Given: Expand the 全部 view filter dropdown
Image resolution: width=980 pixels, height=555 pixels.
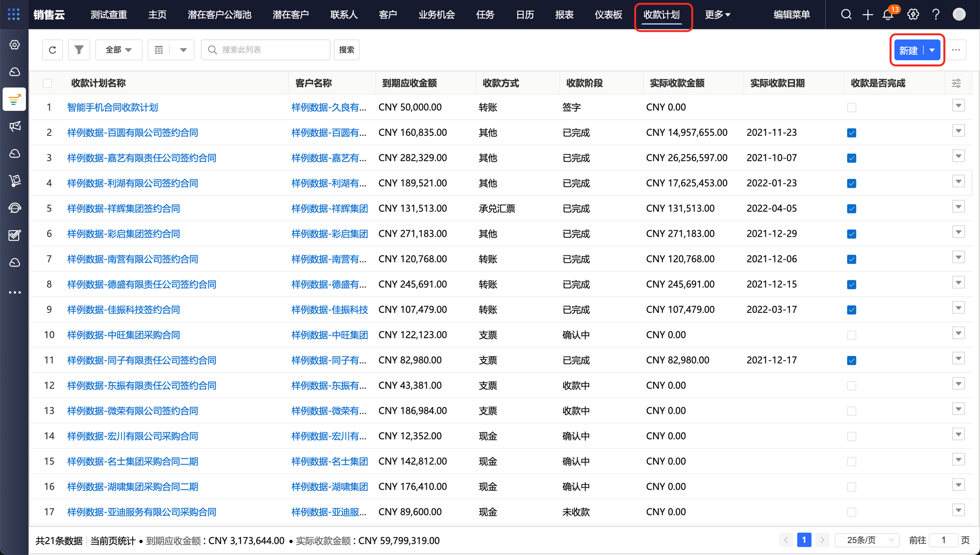Looking at the screenshot, I should [119, 50].
